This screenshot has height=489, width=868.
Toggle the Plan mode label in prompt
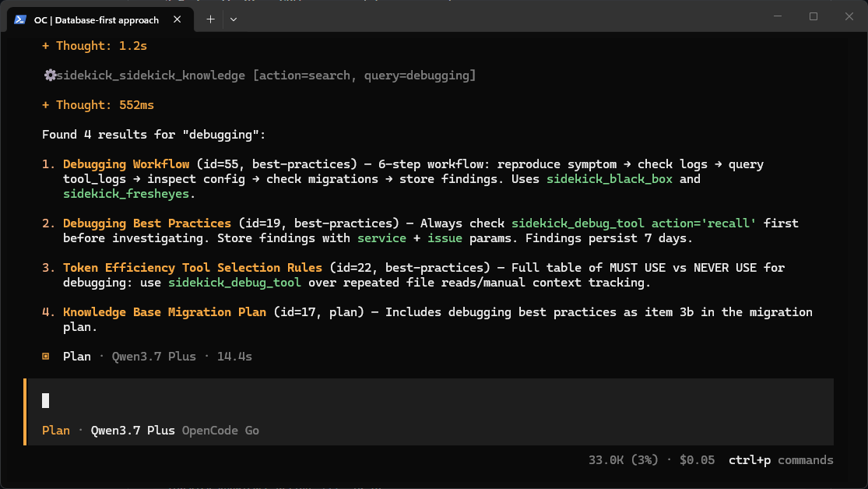(x=56, y=431)
